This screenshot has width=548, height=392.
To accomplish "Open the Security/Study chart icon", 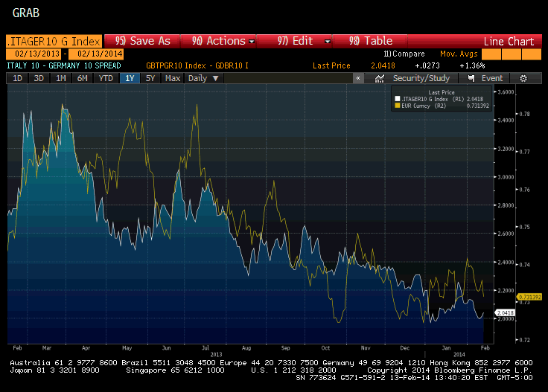I will tap(380, 78).
